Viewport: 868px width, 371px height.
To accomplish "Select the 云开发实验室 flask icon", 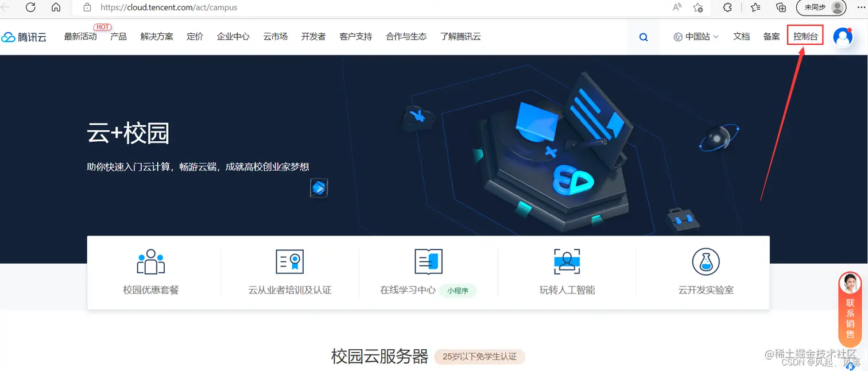I will coord(705,262).
